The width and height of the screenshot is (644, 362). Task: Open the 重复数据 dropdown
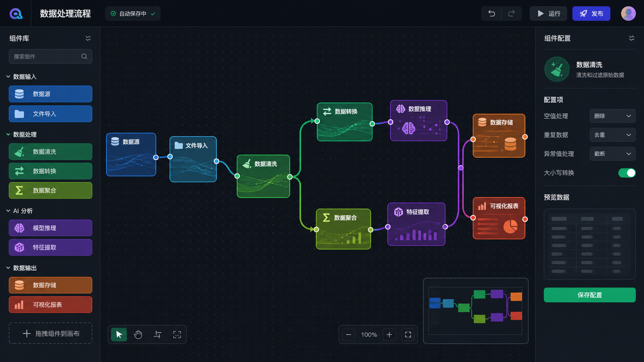(x=613, y=135)
